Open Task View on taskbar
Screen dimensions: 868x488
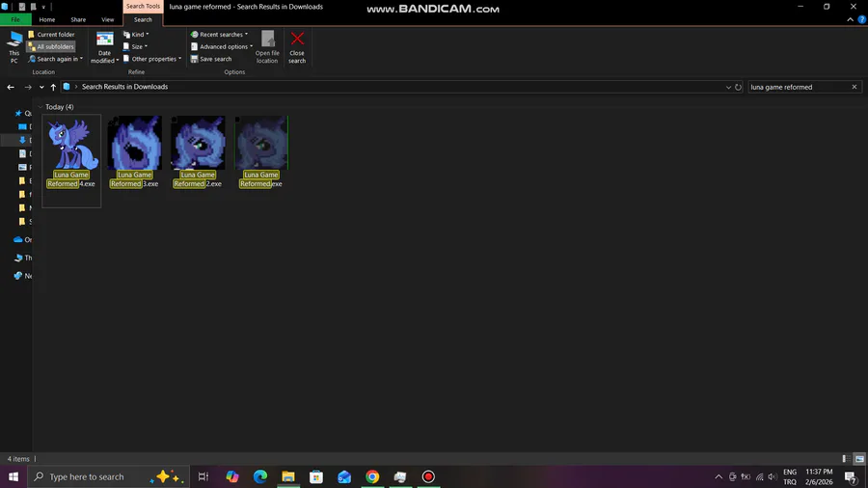point(203,476)
